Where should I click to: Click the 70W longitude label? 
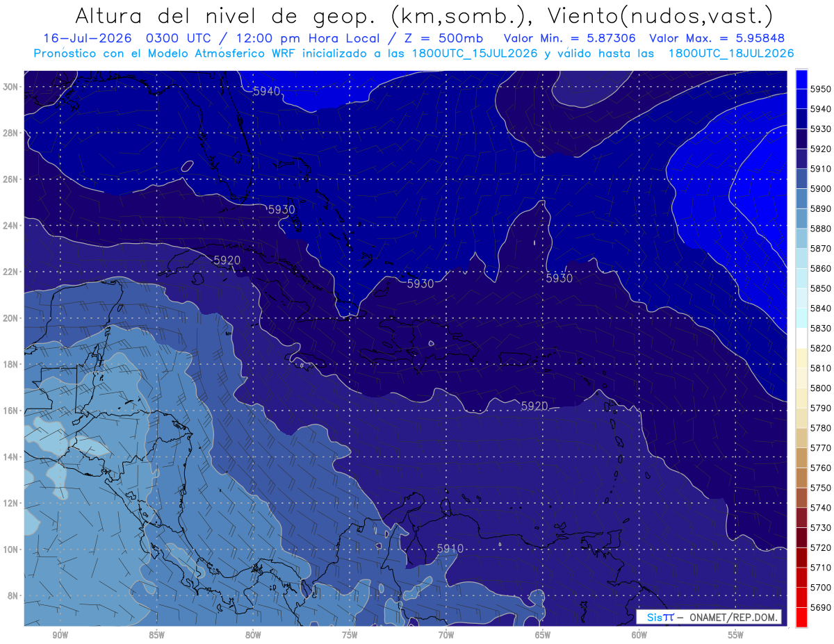pos(446,635)
